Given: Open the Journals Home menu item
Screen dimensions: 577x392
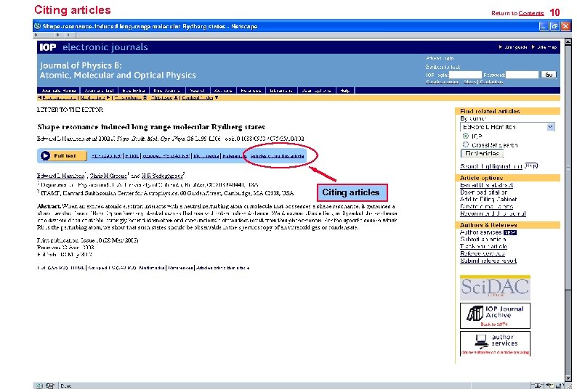Looking at the screenshot, I should click(x=59, y=91).
